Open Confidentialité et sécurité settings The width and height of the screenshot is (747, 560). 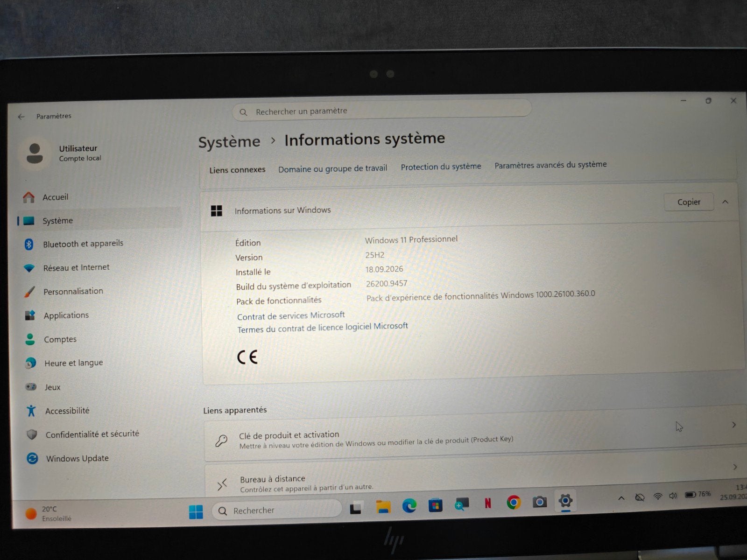click(x=92, y=434)
